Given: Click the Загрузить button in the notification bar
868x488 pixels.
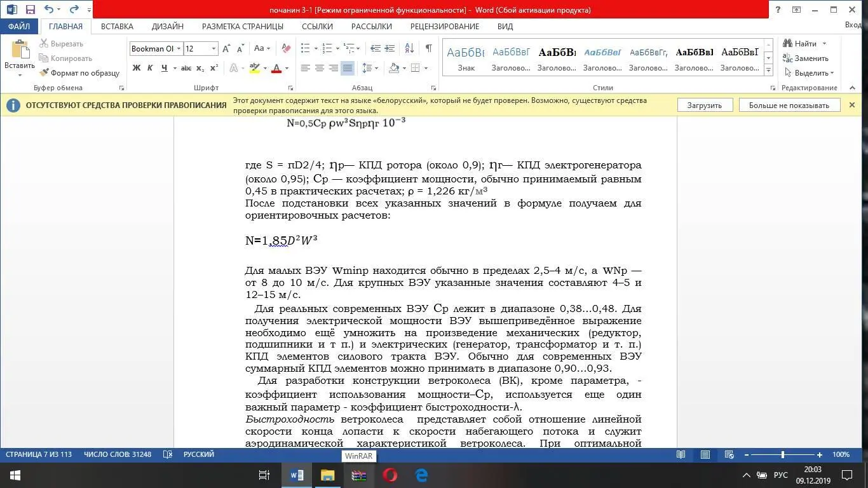Looking at the screenshot, I should [x=704, y=105].
